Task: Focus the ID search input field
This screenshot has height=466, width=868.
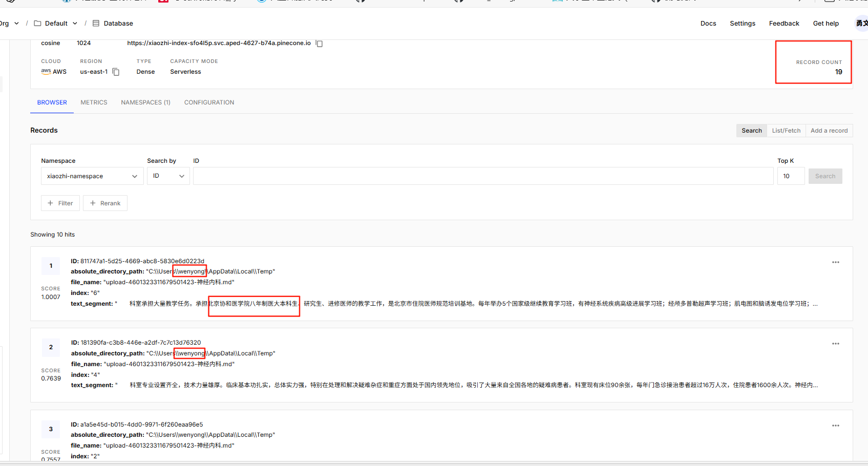Action: click(483, 176)
